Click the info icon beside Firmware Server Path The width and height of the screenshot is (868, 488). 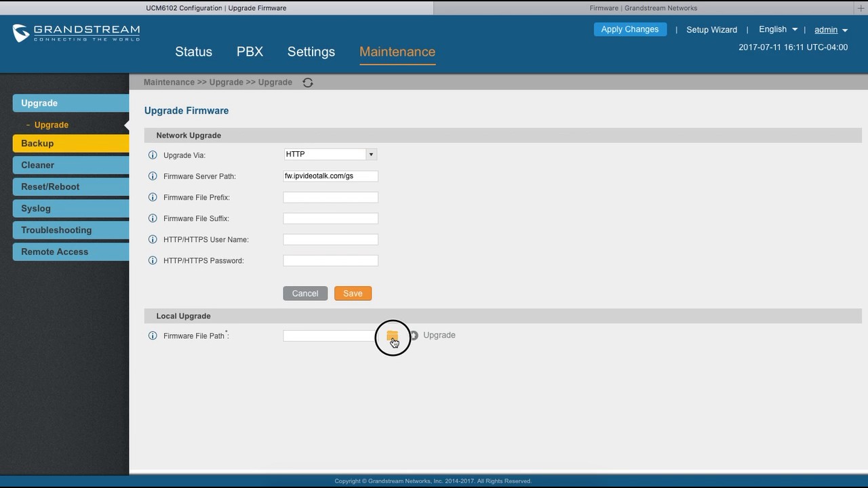(x=153, y=176)
